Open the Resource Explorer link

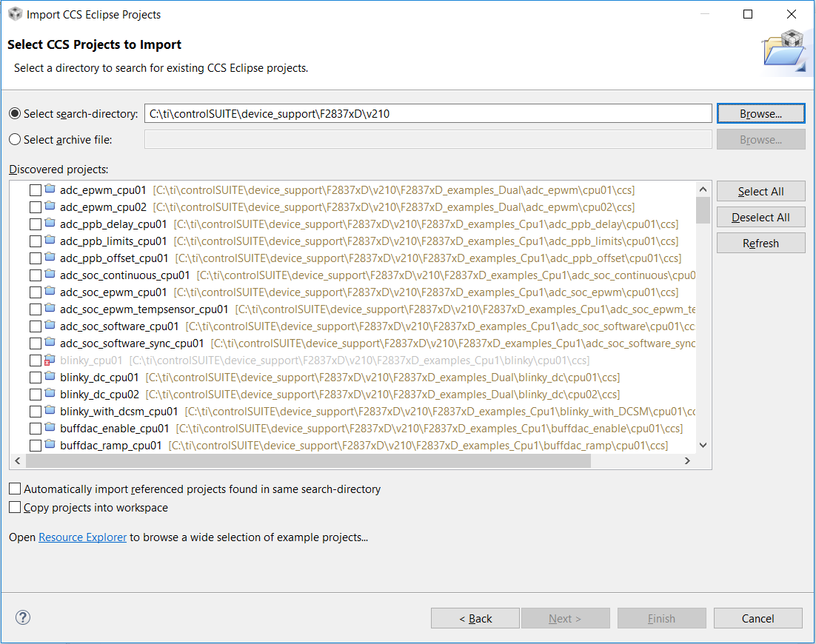coord(82,537)
